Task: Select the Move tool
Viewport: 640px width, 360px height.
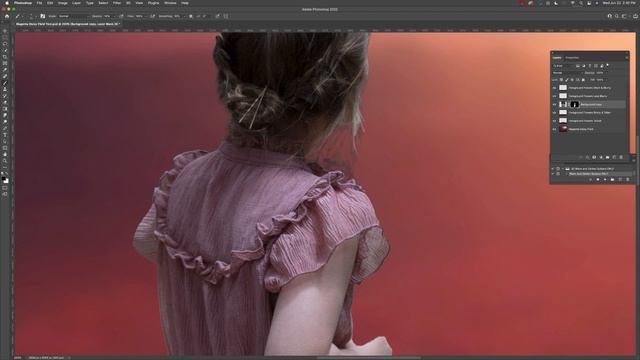Action: pyautogui.click(x=5, y=31)
